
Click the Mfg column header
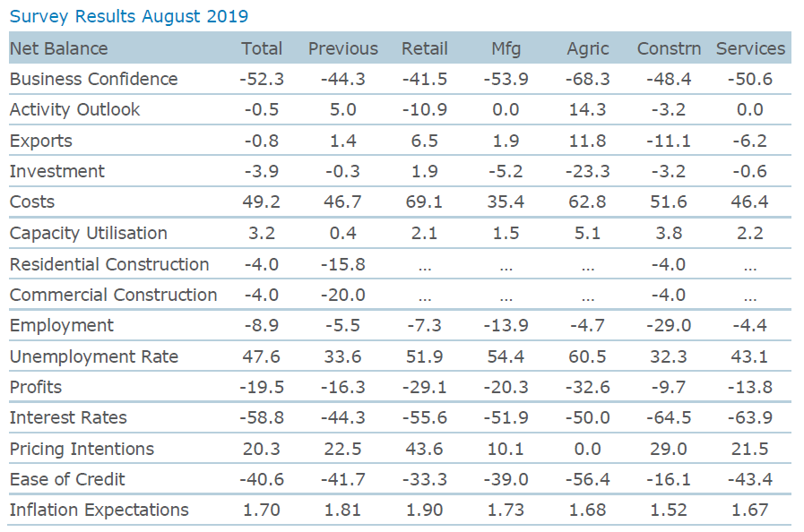pyautogui.click(x=506, y=48)
